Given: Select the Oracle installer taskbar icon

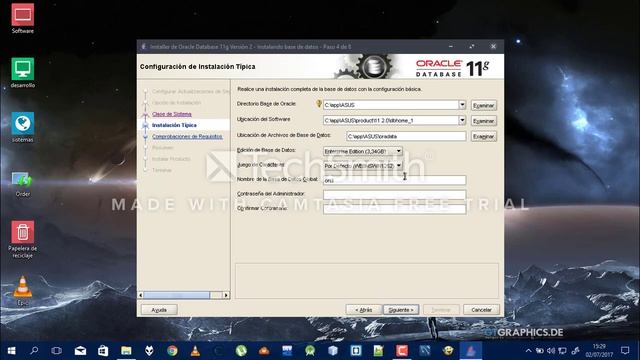Looking at the screenshot, I should pyautogui.click(x=471, y=351).
